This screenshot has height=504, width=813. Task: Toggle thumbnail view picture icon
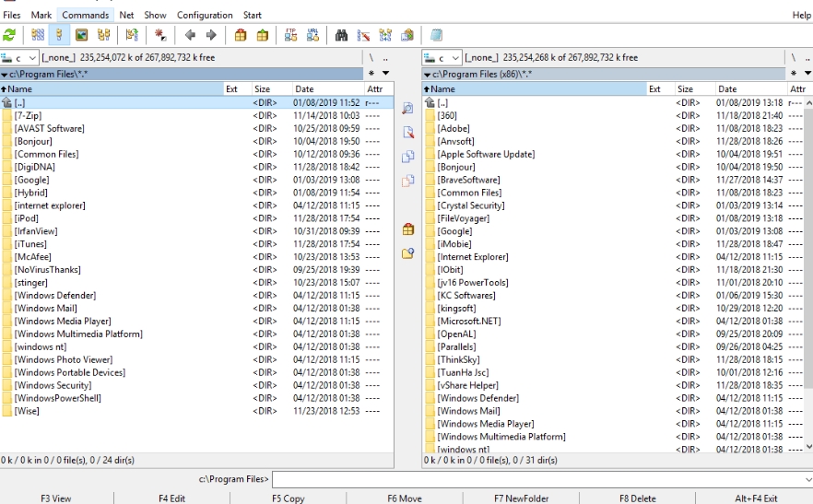coord(81,35)
